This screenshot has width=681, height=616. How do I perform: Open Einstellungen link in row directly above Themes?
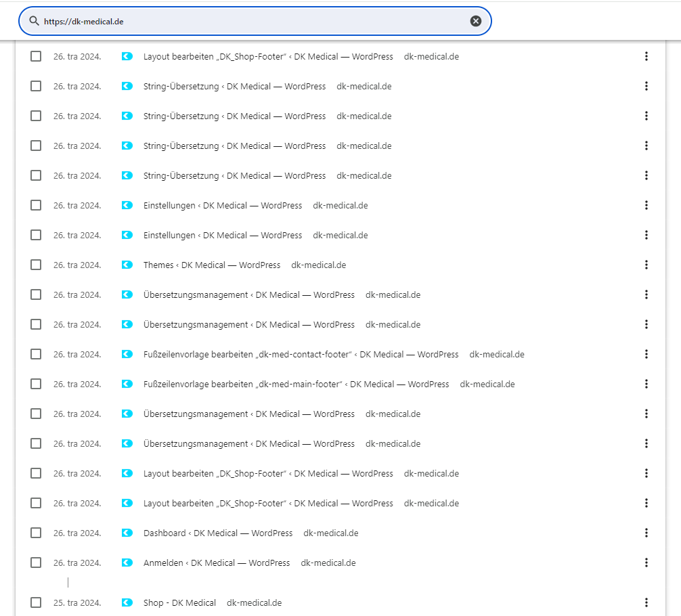[223, 236]
